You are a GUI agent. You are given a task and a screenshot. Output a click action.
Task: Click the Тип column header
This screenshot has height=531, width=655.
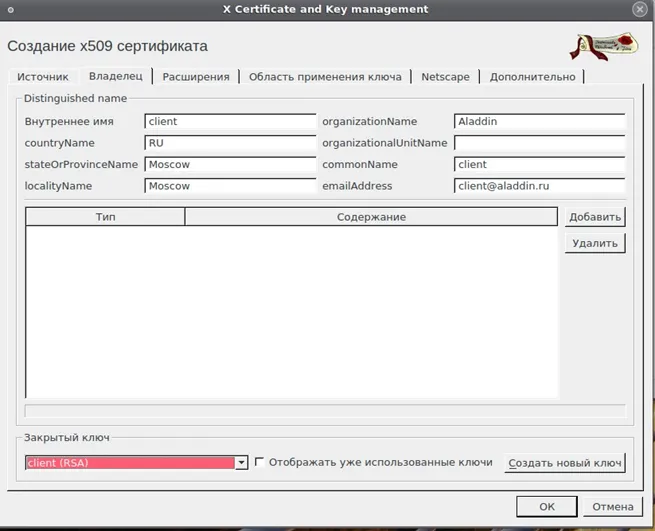(105, 217)
